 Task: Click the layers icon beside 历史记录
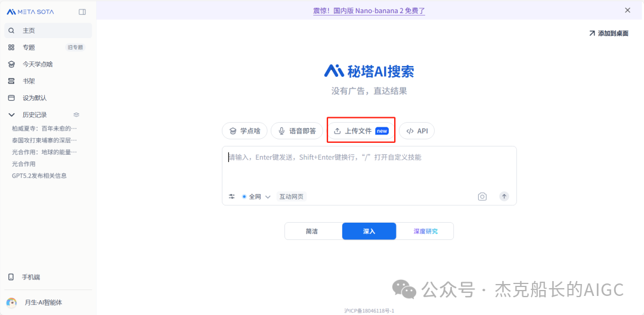[x=76, y=115]
